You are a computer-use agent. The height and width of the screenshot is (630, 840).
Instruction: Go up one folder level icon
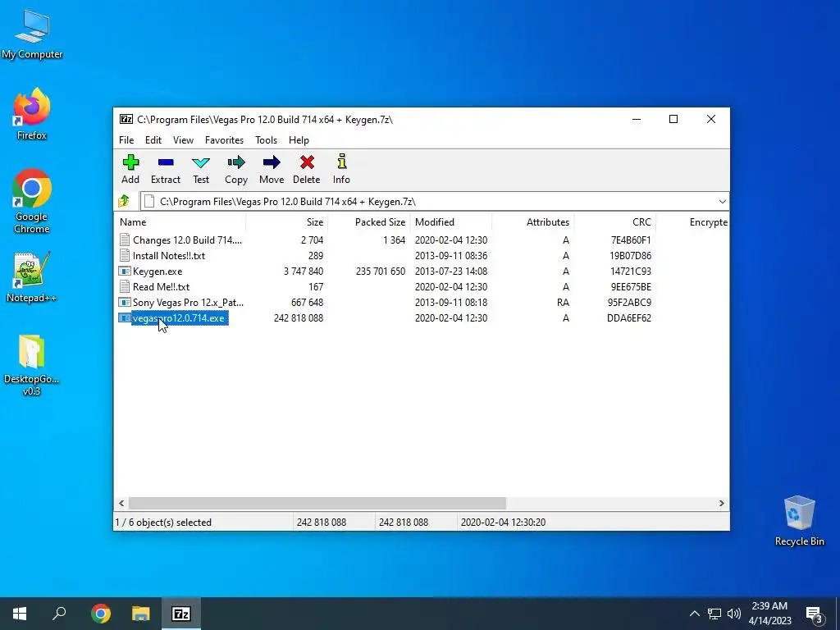pyautogui.click(x=124, y=202)
